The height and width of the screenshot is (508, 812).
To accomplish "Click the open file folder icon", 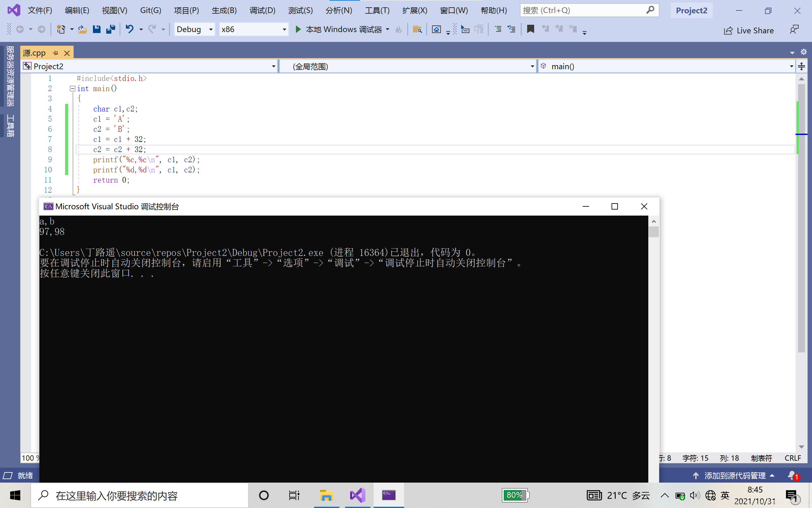I will (x=82, y=30).
